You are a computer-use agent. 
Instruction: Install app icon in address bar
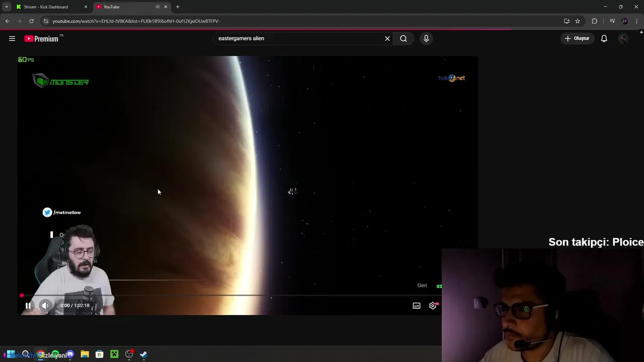[x=567, y=21]
